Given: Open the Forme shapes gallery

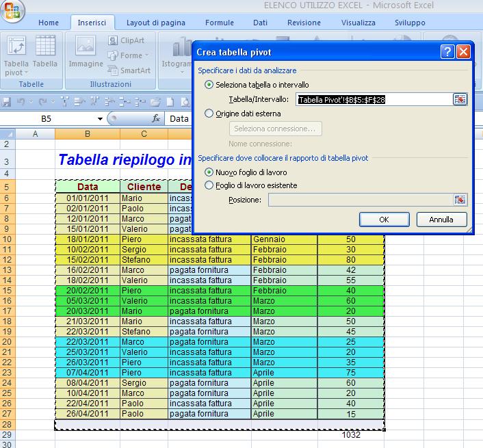Looking at the screenshot, I should tap(128, 55).
